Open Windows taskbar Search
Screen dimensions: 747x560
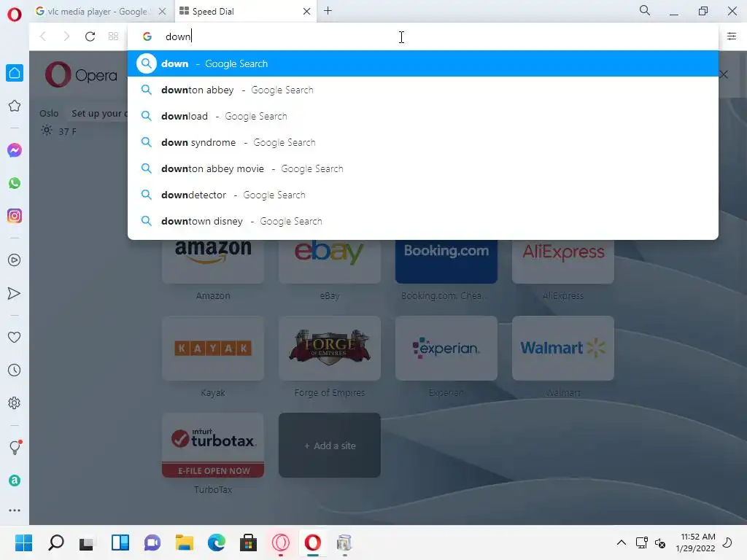point(56,542)
